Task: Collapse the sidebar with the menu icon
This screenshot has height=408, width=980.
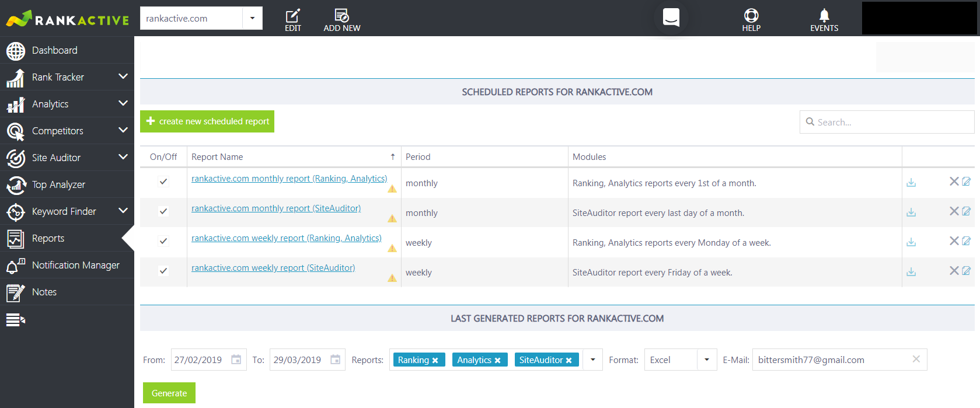Action: tap(16, 320)
